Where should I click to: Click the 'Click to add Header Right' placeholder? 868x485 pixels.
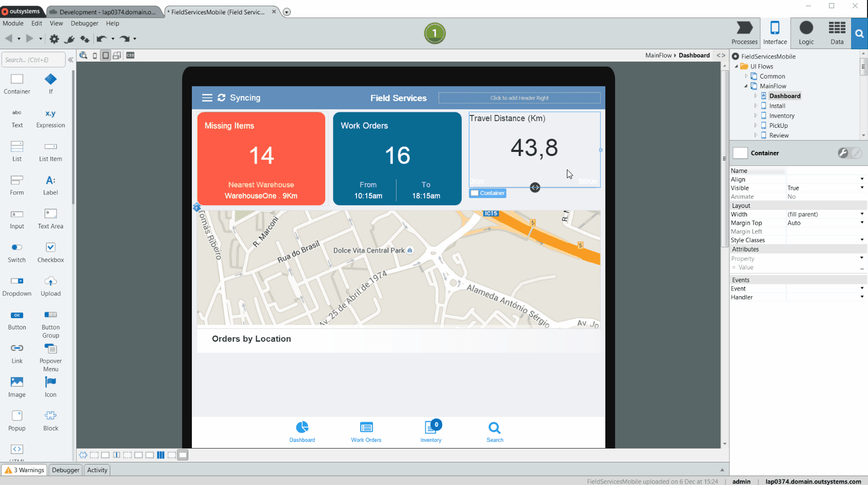pyautogui.click(x=519, y=98)
